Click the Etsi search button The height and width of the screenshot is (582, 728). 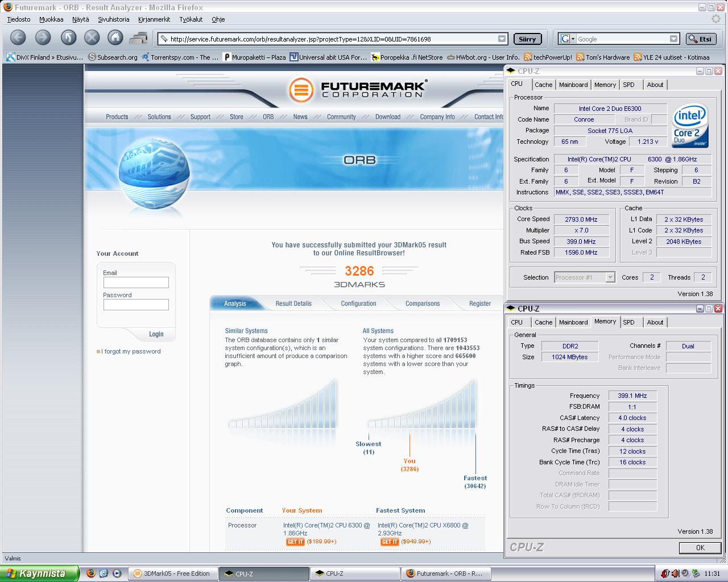point(701,39)
